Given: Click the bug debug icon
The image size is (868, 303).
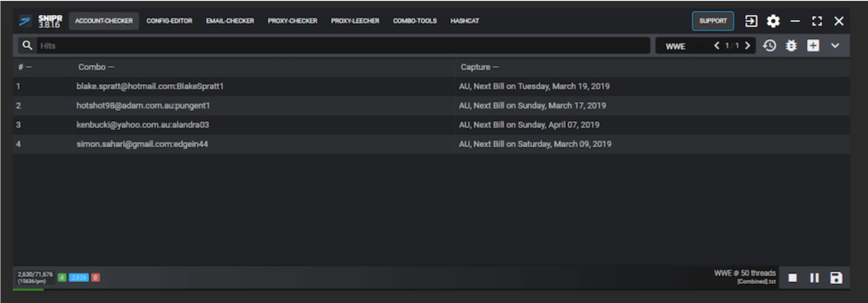Looking at the screenshot, I should pyautogui.click(x=791, y=46).
